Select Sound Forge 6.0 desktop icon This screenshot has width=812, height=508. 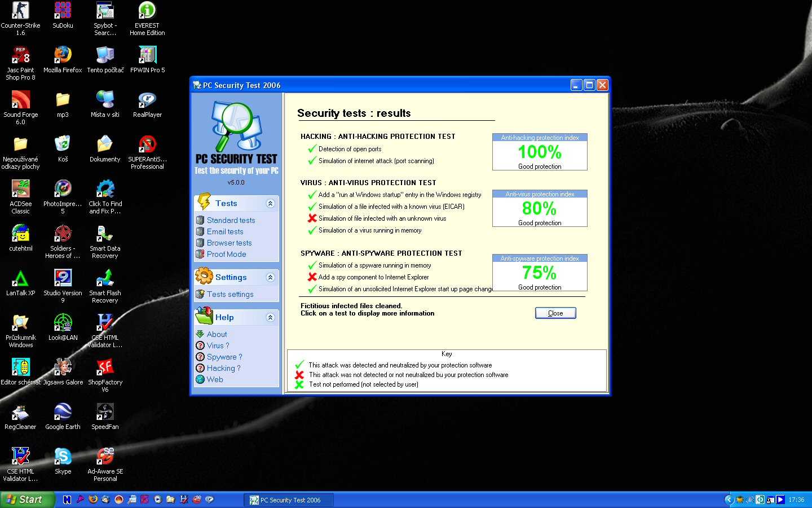[20, 107]
